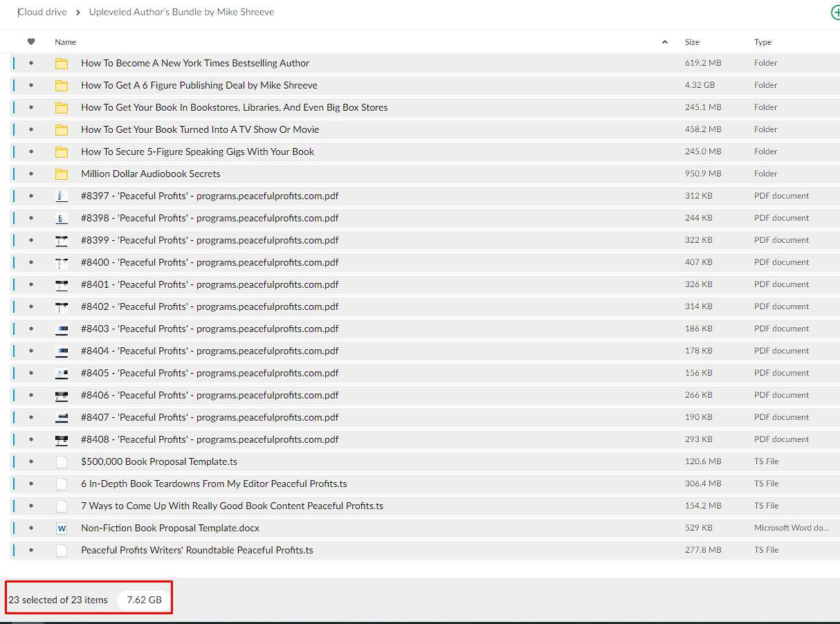Toggle favorite dot for 7 Ways to Come Up row

31,506
